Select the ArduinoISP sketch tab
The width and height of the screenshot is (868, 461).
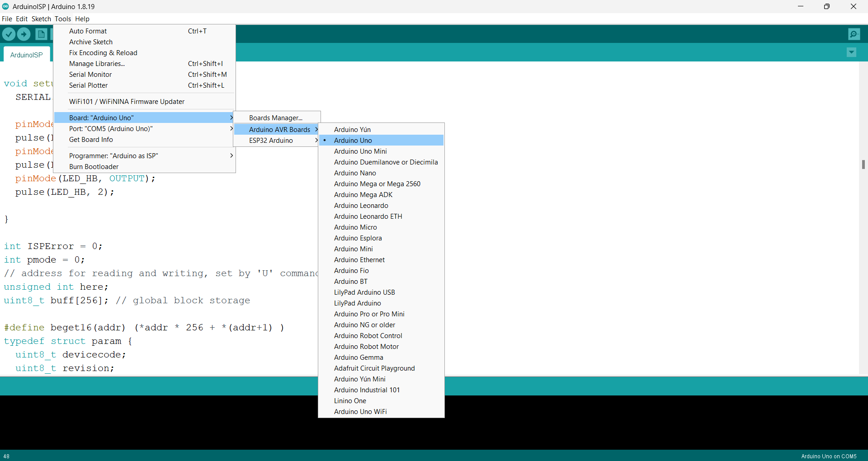click(26, 55)
